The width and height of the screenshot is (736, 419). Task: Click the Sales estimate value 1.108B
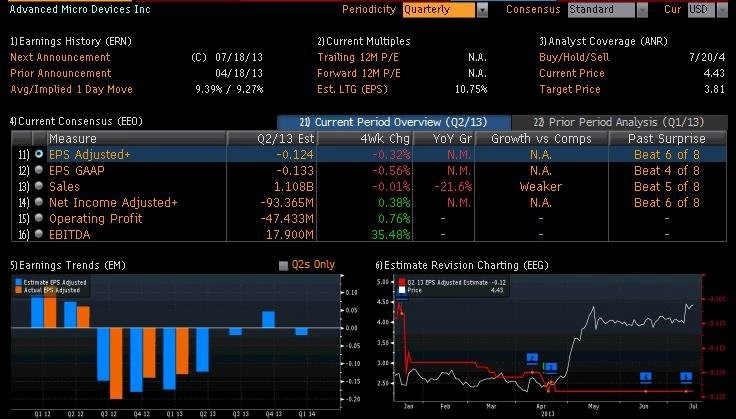293,186
